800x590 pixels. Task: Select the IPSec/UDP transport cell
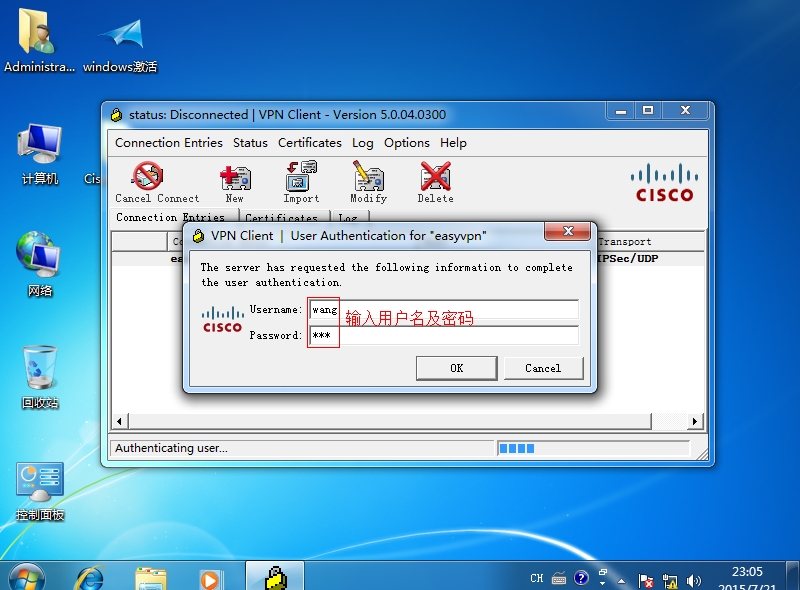[x=628, y=258]
